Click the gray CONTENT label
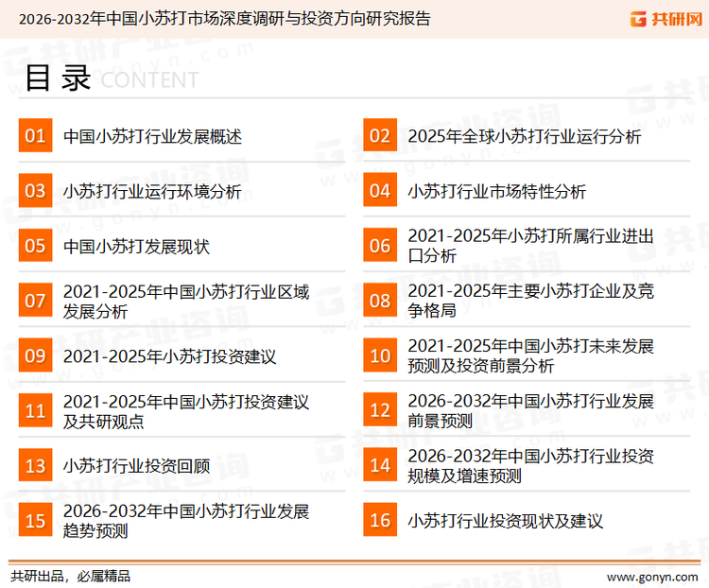709x588 pixels. pyautogui.click(x=149, y=80)
